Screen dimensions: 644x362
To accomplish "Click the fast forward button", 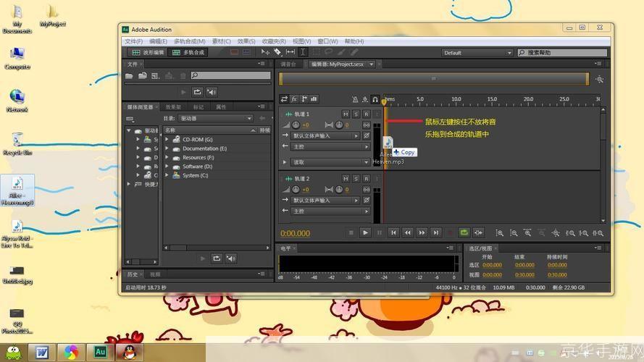I will tap(422, 232).
